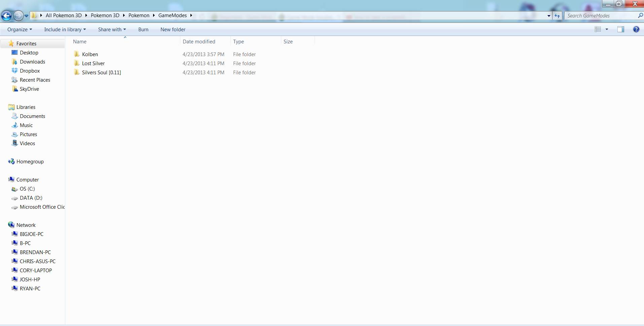Viewport: 644px width, 326px height.
Task: Expand arrow after 'All Pokemon 3D' breadcrumb
Action: [86, 15]
